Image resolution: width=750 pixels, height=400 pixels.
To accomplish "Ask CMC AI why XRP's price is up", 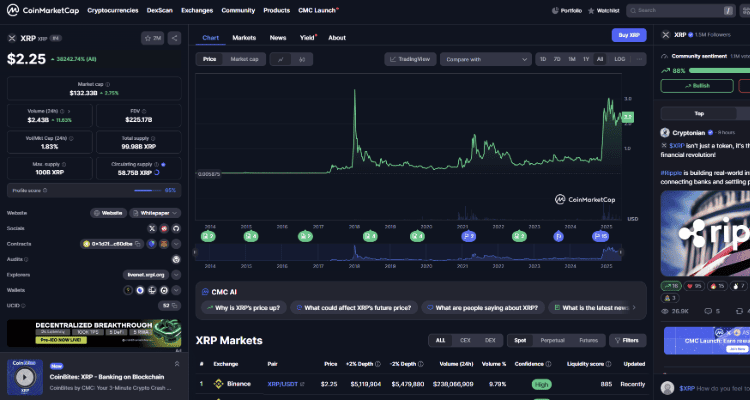I will tap(244, 308).
